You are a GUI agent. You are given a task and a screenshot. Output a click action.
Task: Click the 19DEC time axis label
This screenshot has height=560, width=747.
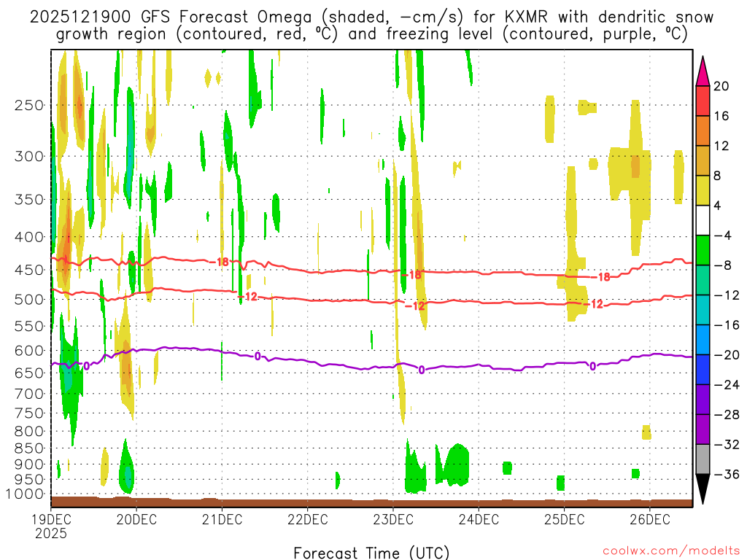coord(51,519)
